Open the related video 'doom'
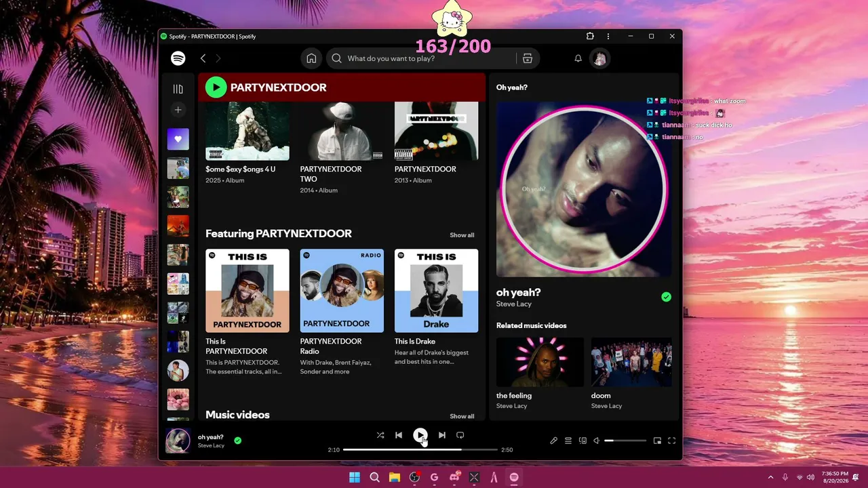 click(x=631, y=373)
